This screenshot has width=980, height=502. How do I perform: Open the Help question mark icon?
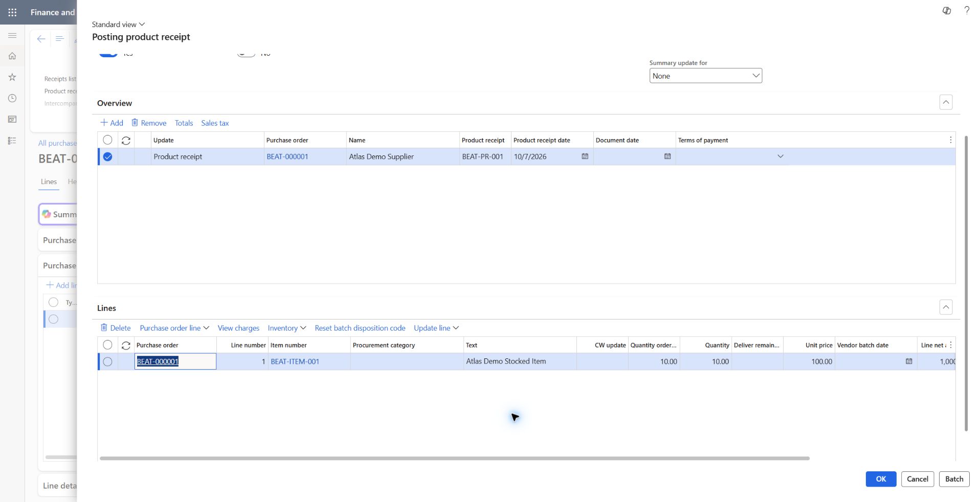pos(967,10)
